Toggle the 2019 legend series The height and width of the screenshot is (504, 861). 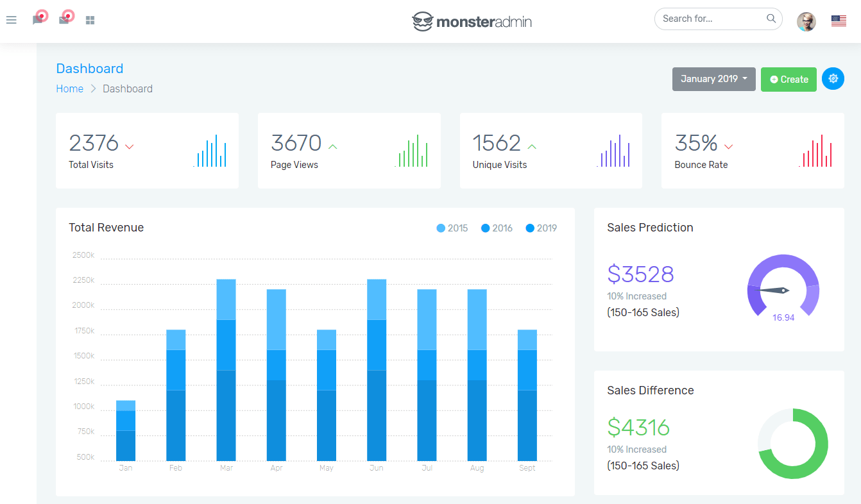click(541, 228)
